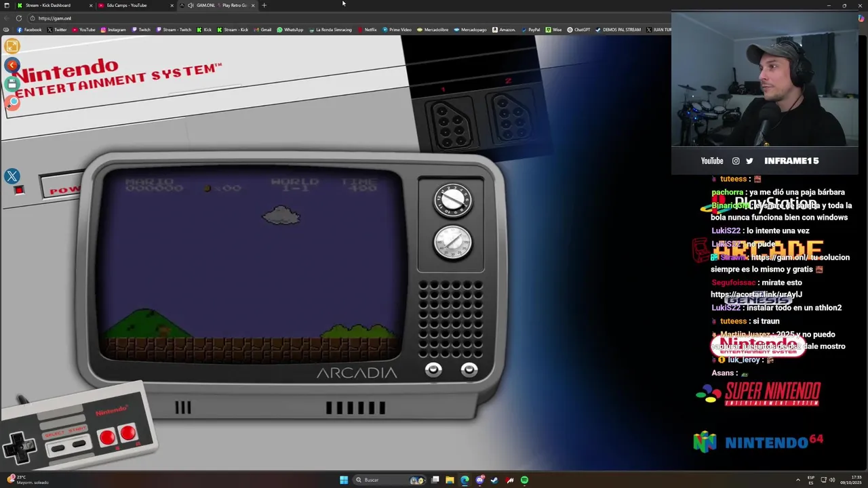Open the weather widget in taskbar
Viewport: 868px width, 488px height.
tap(27, 480)
